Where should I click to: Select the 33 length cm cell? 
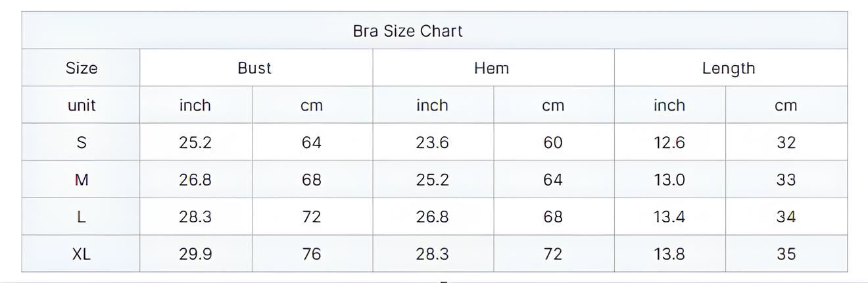(786, 179)
